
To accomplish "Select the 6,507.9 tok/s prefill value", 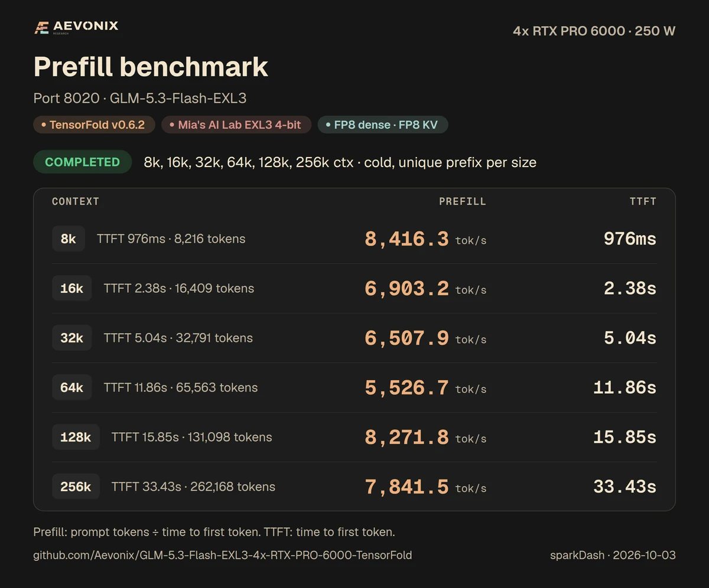I will [425, 338].
